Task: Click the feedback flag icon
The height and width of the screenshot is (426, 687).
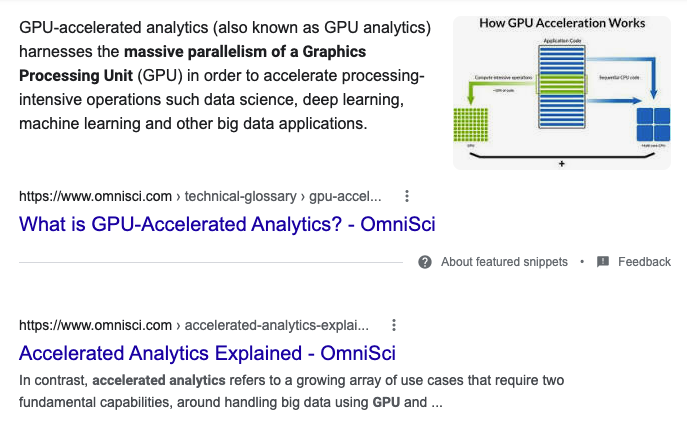Action: pyautogui.click(x=603, y=262)
